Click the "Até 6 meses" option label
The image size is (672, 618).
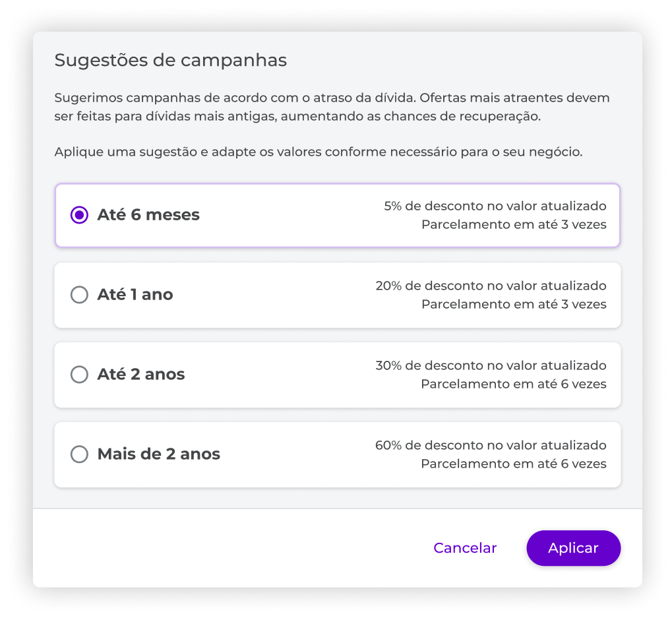(148, 215)
